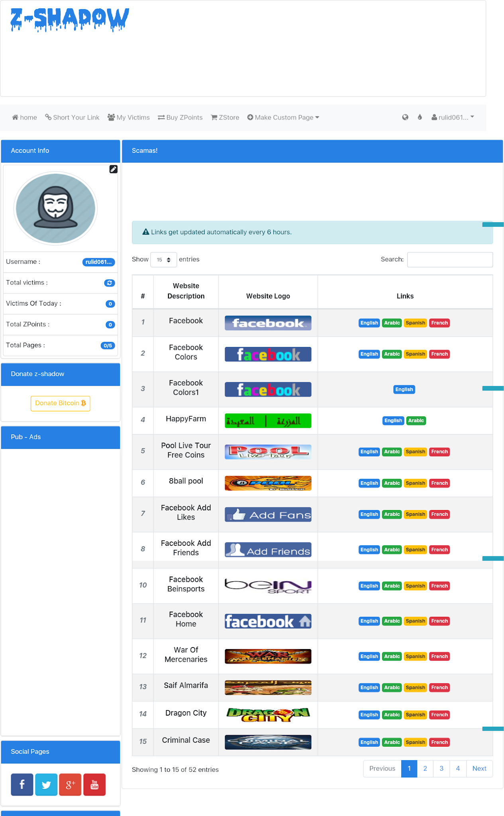Viewport: 504px width, 816px height.
Task: Open the Twitter social page icon
Action: pos(46,785)
